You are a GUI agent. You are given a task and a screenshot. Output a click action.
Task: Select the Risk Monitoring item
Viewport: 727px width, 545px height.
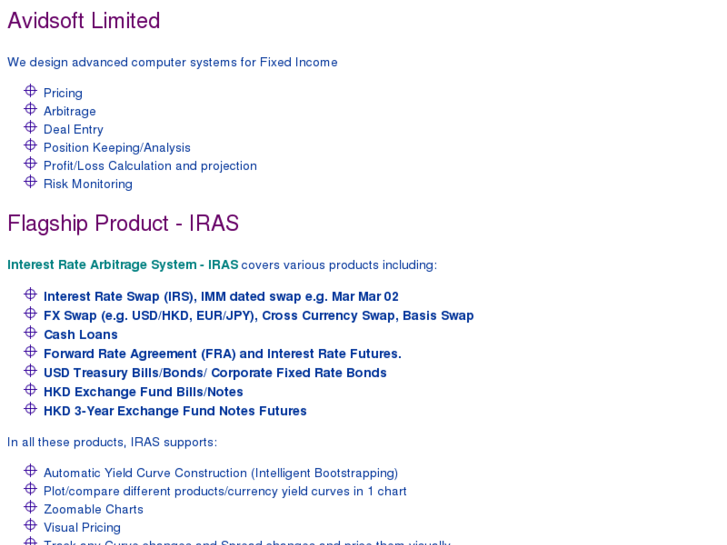(88, 184)
